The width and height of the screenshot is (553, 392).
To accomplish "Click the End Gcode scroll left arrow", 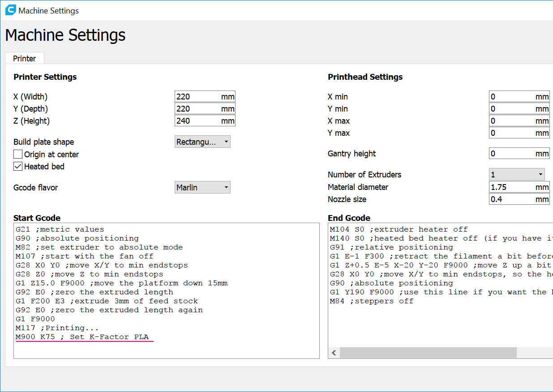I will [x=334, y=353].
